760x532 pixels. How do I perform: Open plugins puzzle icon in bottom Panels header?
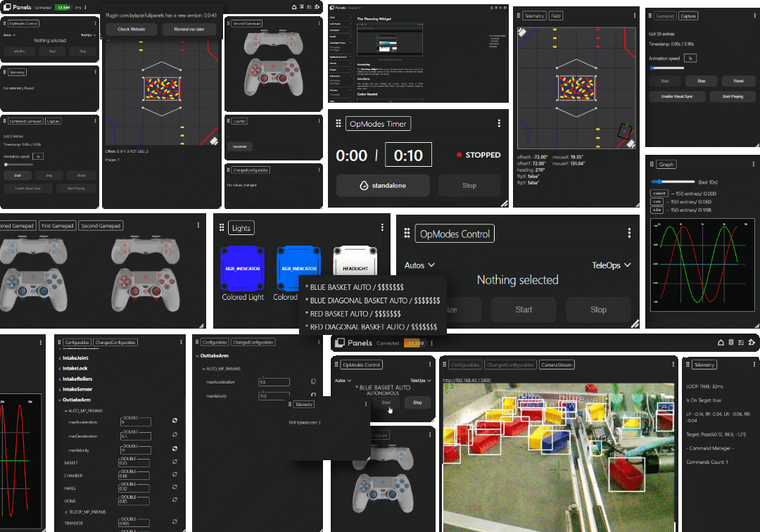pyautogui.click(x=752, y=343)
